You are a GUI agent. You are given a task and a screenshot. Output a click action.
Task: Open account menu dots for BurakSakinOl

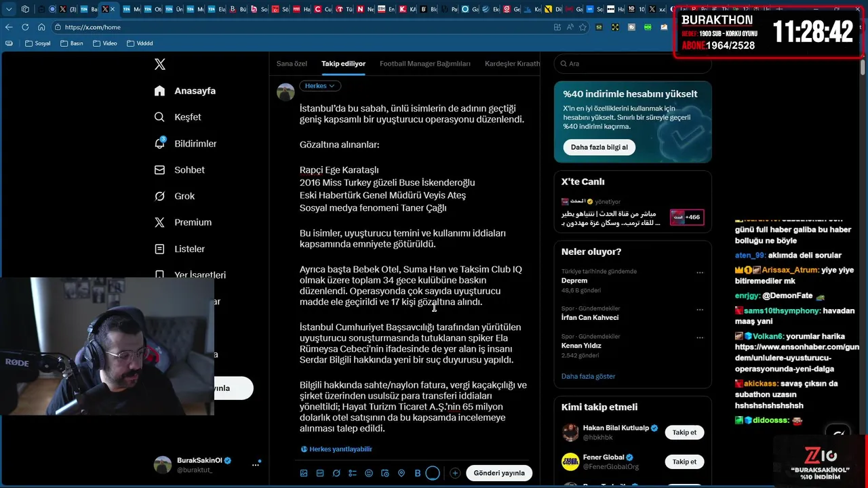(256, 464)
